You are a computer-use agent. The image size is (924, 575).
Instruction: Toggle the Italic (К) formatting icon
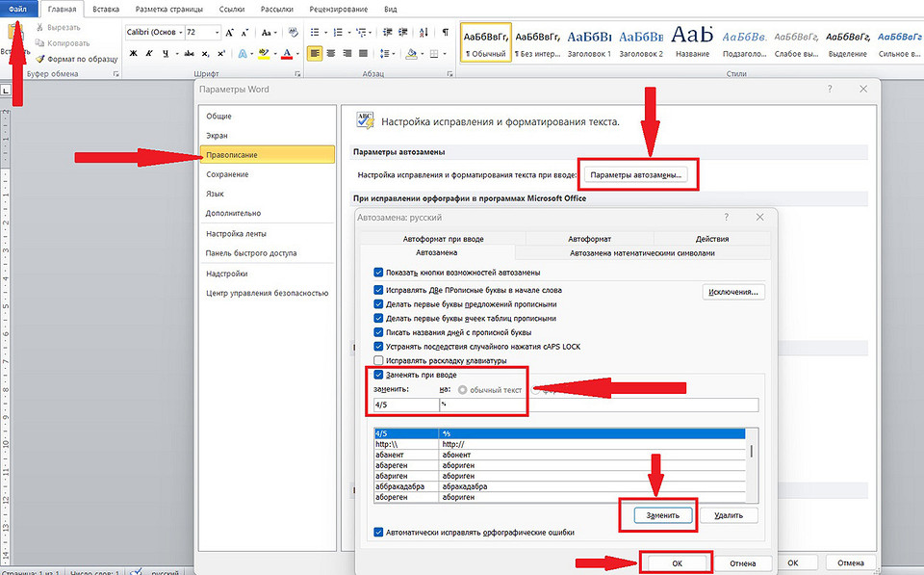coord(148,53)
